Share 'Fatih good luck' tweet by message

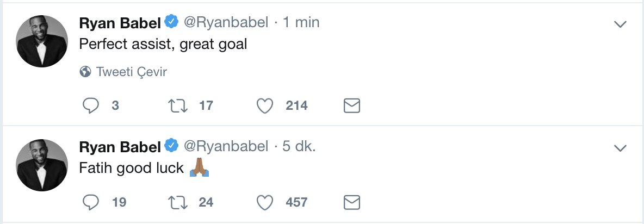click(x=352, y=203)
